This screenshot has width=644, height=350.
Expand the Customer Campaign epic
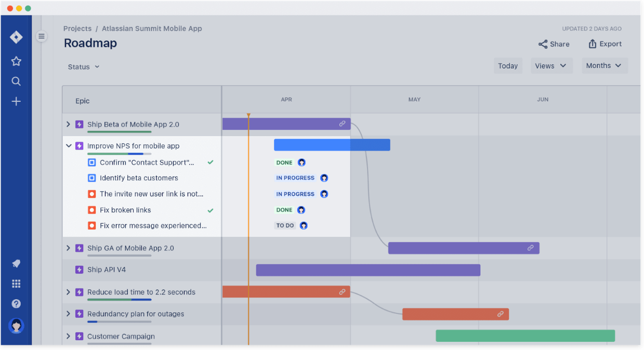point(68,336)
